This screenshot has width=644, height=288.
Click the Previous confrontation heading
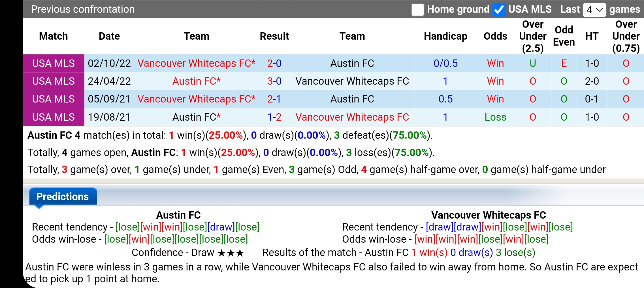82,9
